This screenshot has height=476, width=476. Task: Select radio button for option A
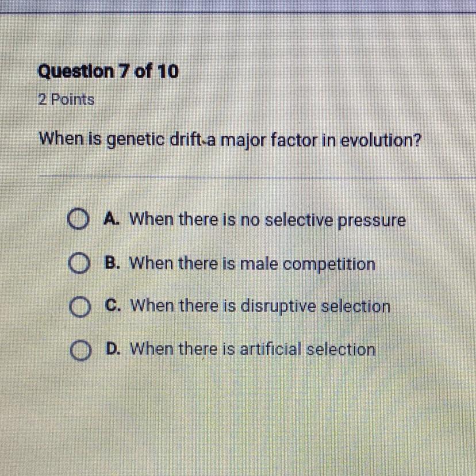(78, 220)
